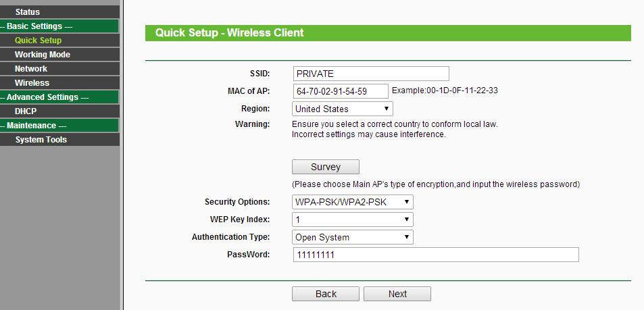Open the DHCP settings page
The height and width of the screenshot is (310, 644).
(x=59, y=111)
